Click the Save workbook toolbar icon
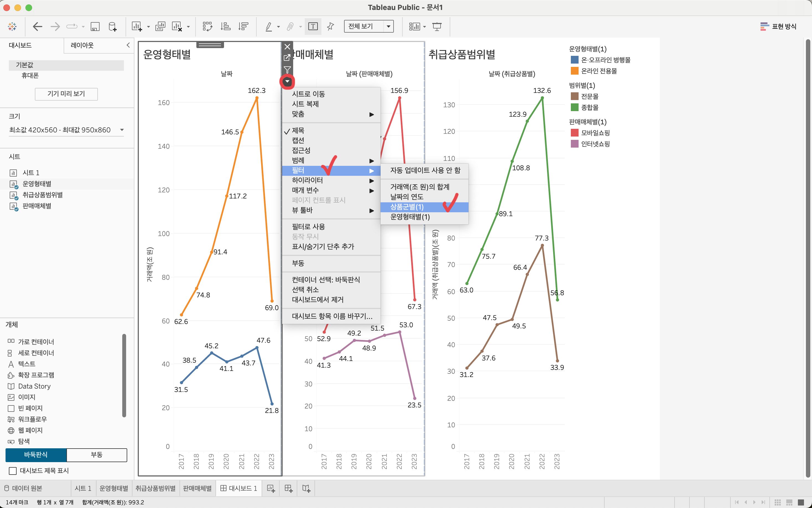This screenshot has width=812, height=508. (x=95, y=27)
